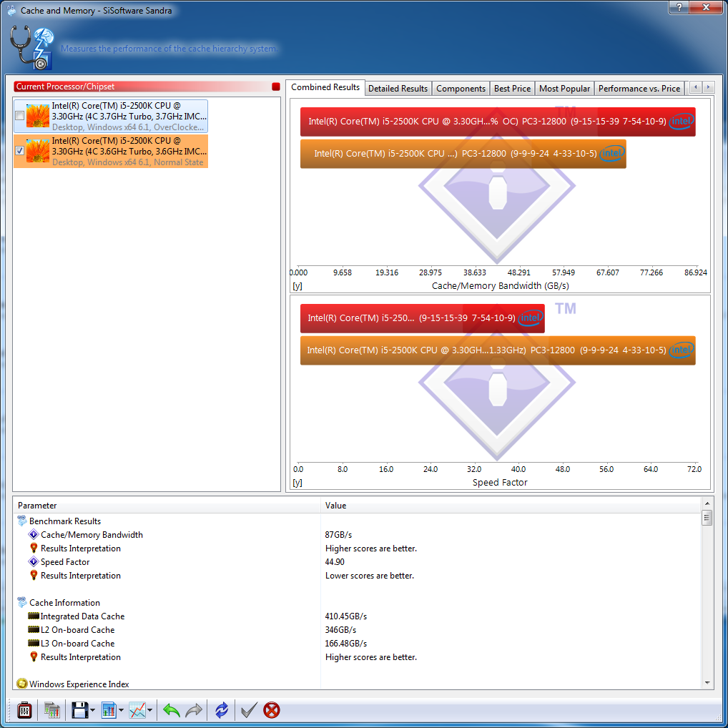Switch to the Detailed Results tab
The height and width of the screenshot is (728, 728).
pyautogui.click(x=398, y=89)
